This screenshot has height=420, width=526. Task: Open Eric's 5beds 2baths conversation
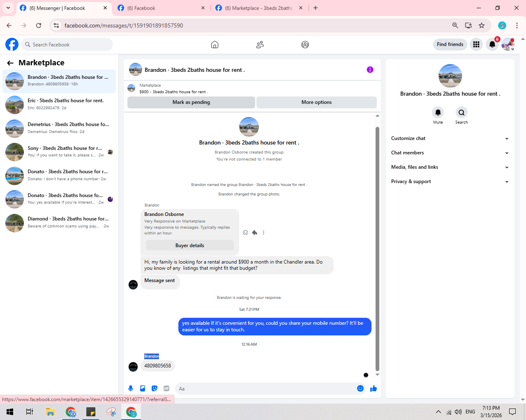(x=59, y=105)
